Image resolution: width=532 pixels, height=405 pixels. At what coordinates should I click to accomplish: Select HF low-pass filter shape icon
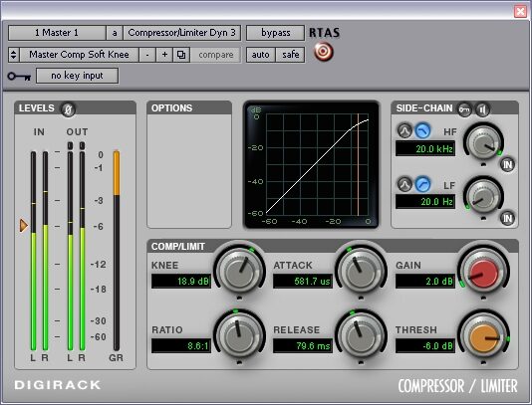[x=422, y=130]
